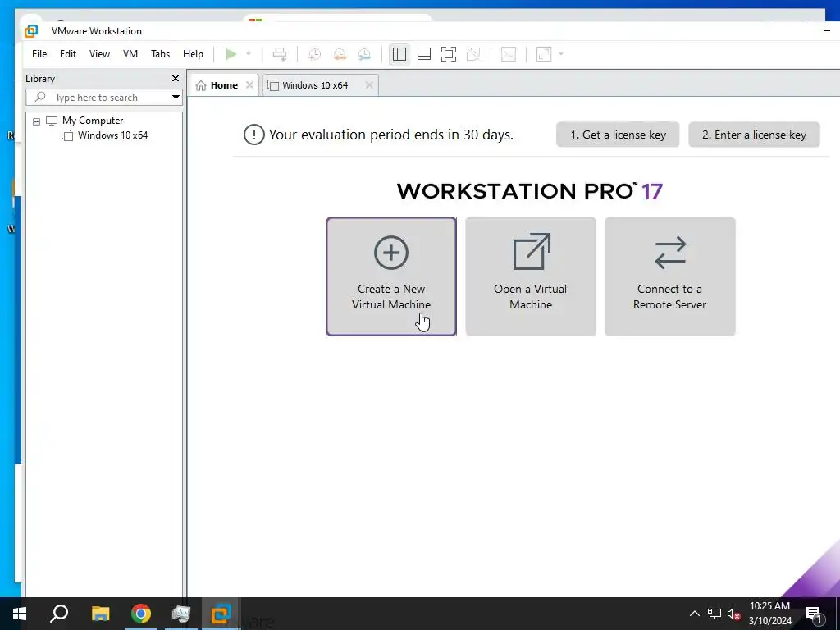This screenshot has width=840, height=630.
Task: Click the network tray icon
Action: click(x=714, y=614)
